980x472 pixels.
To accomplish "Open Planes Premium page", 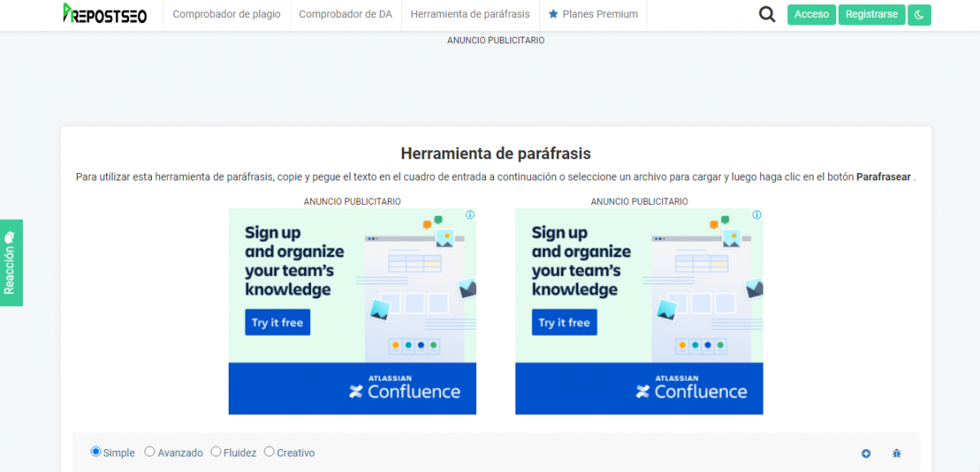I will tap(593, 15).
